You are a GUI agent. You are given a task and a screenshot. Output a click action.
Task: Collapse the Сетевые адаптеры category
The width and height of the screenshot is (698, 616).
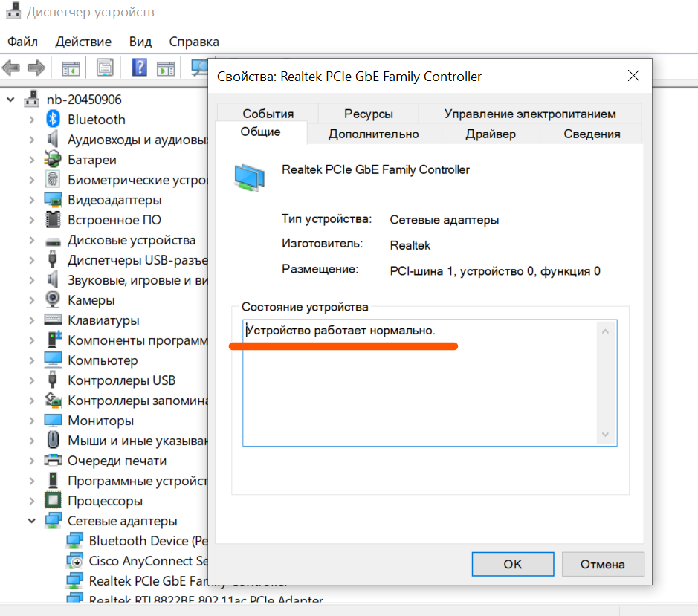pos(32,520)
